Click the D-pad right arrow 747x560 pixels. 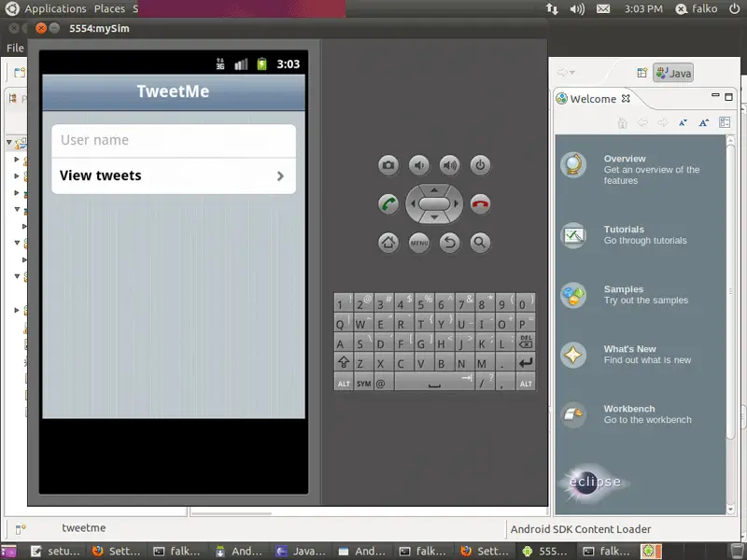coord(456,203)
